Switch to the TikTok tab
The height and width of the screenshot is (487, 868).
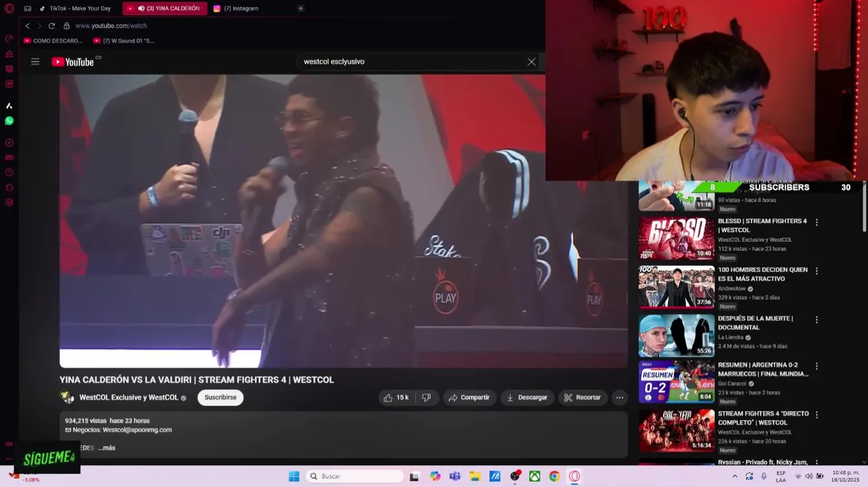75,9
